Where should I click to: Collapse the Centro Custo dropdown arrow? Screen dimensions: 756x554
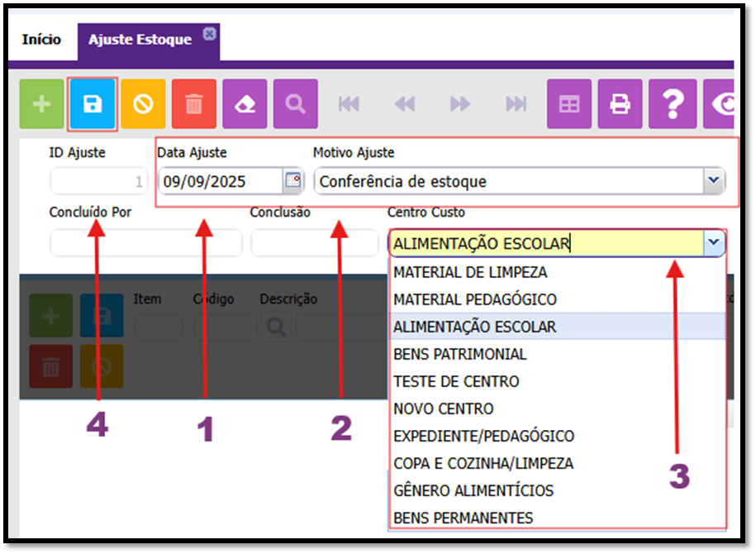pos(713,243)
